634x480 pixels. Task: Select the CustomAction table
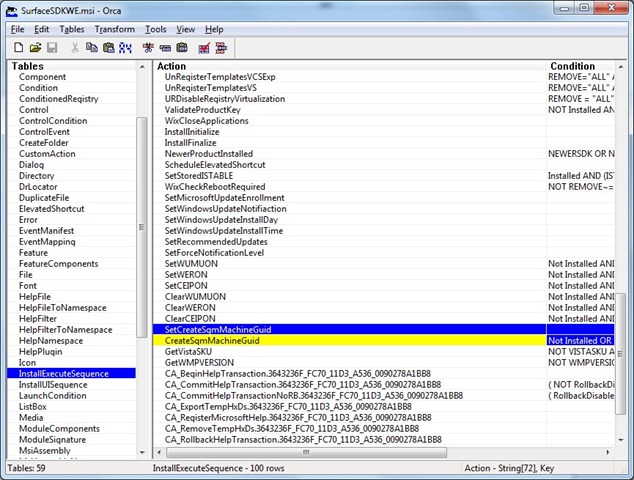(x=47, y=154)
